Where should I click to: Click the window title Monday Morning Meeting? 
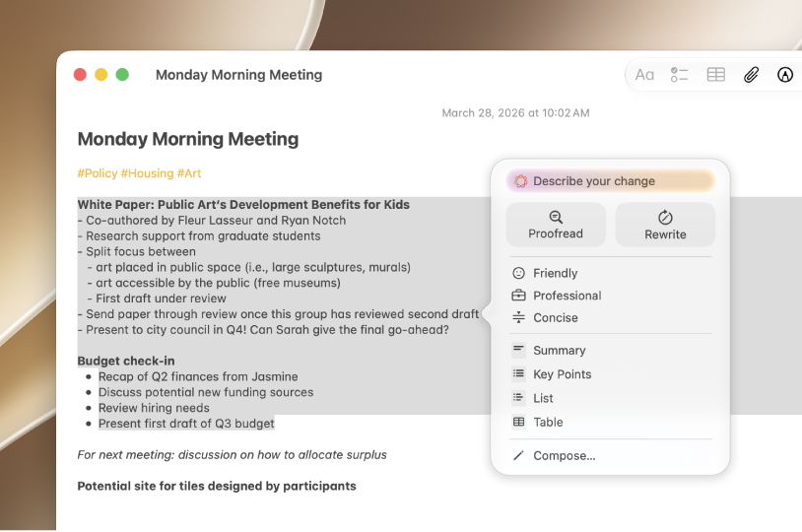[238, 75]
